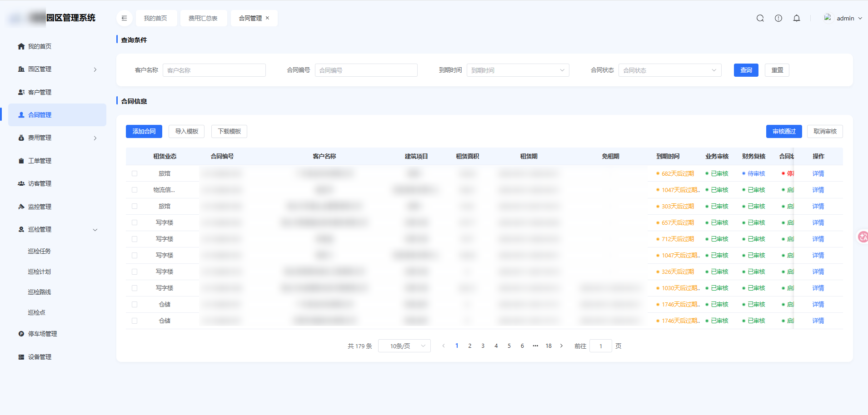Screen dimensions: 868x415
Task: Open the 合同状态 dropdown
Action: point(670,70)
